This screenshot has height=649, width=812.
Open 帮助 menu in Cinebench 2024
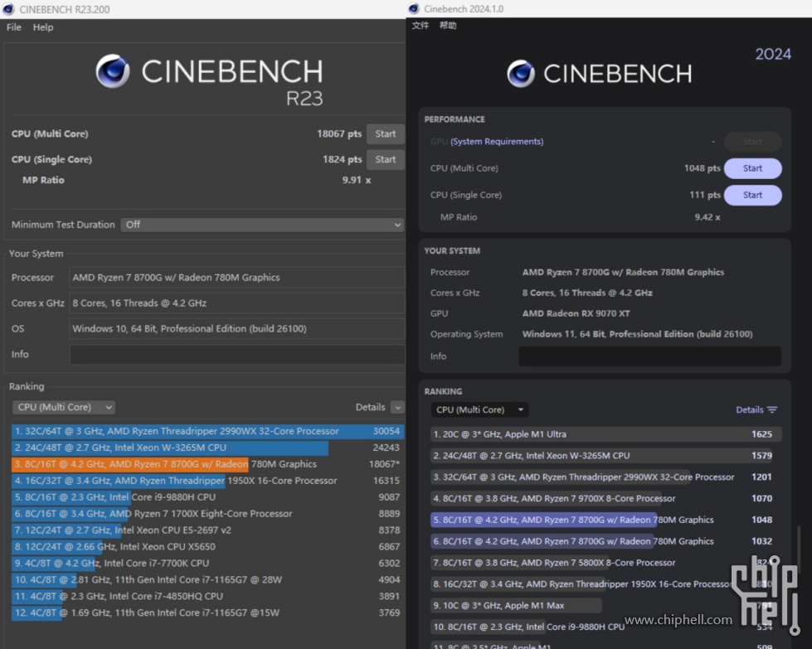click(x=448, y=26)
